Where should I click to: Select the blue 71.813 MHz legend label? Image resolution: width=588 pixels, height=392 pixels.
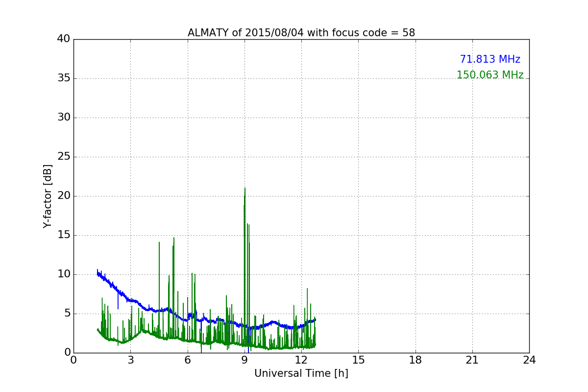click(490, 59)
